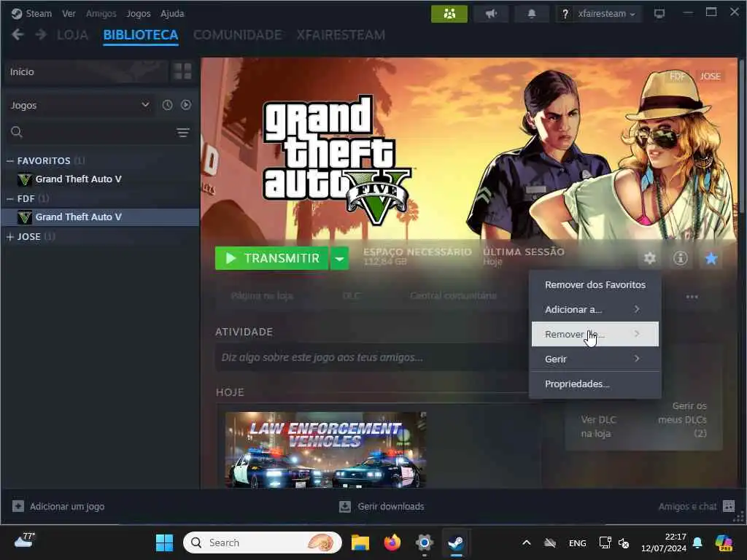Viewport: 747px width, 560px height.
Task: Select Remover dos Favoritos
Action: (x=595, y=285)
